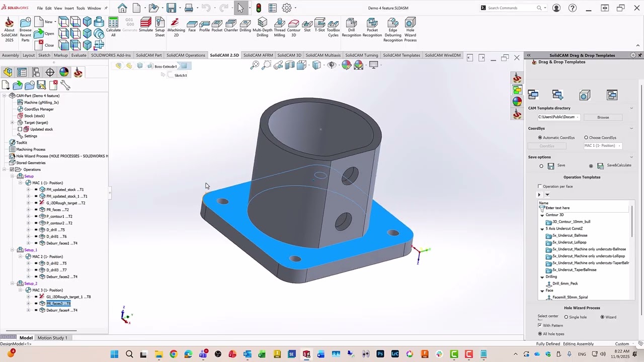Toggle the With Pattern checkbox

click(x=540, y=325)
